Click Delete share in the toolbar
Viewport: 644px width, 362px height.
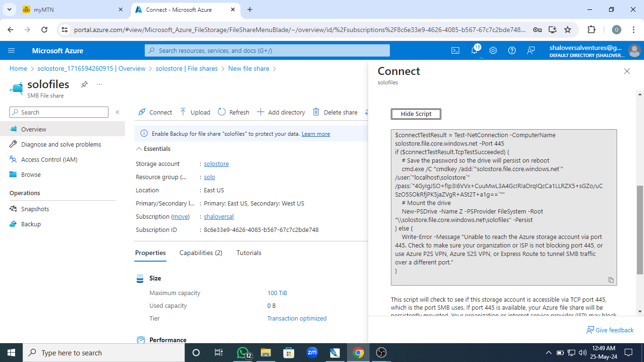click(x=335, y=112)
